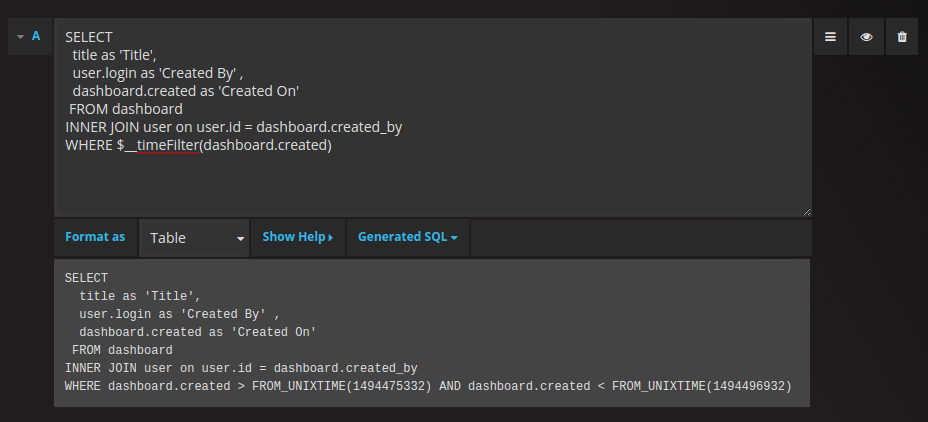The height and width of the screenshot is (422, 928).
Task: Click the INNER JOIN line in the query editor
Action: pyautogui.click(x=233, y=127)
